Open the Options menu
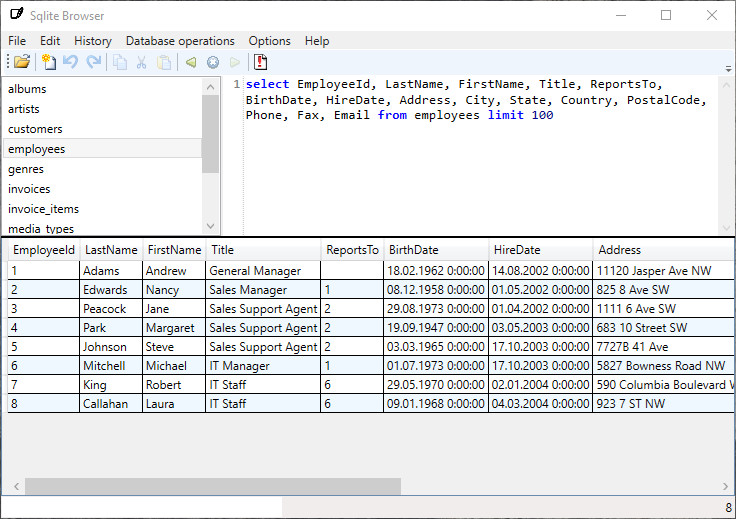736x519 pixels. pos(269,41)
